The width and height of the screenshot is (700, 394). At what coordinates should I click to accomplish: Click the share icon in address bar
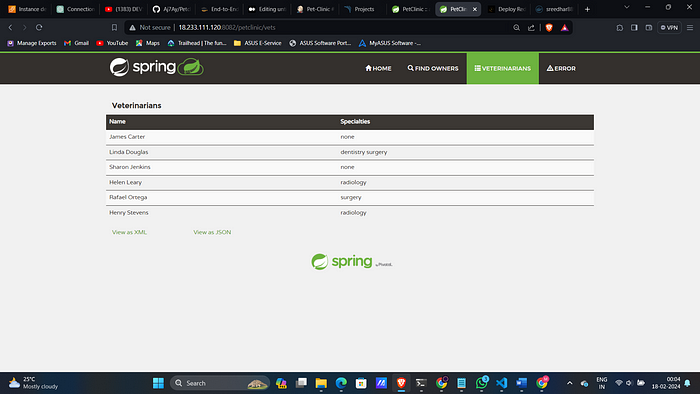point(531,28)
